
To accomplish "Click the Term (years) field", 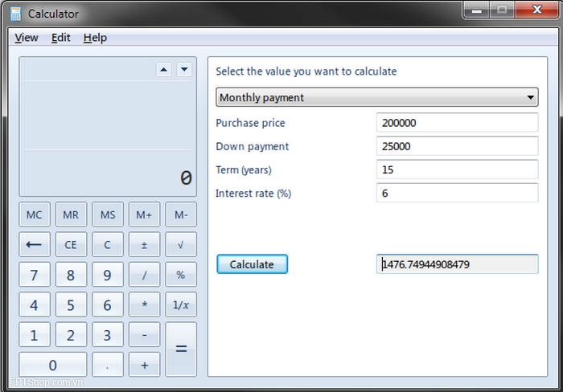I will coord(457,169).
